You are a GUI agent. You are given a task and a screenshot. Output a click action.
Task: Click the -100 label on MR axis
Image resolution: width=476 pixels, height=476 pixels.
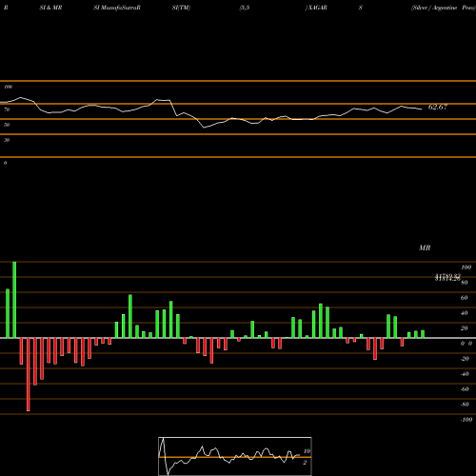(x=466, y=420)
